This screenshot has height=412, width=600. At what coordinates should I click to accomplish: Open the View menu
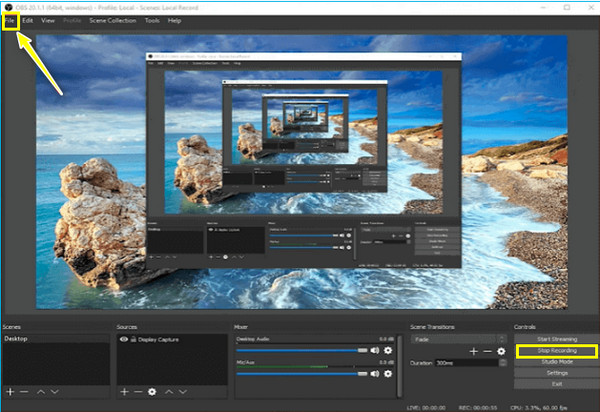pos(48,21)
